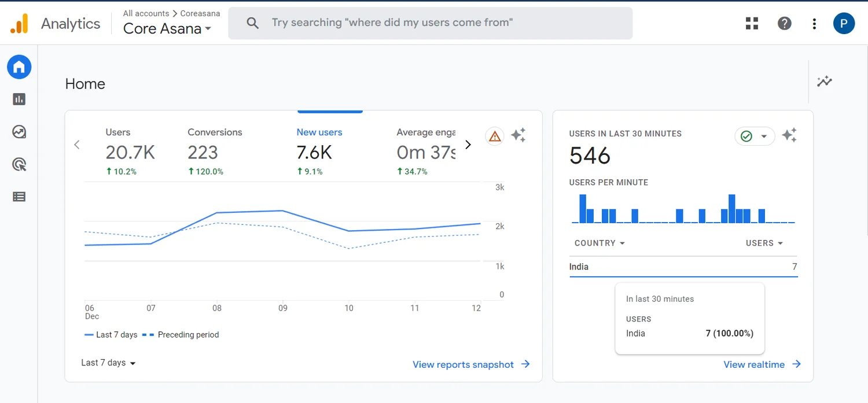Focus the search input field
This screenshot has height=403, width=868.
click(431, 23)
